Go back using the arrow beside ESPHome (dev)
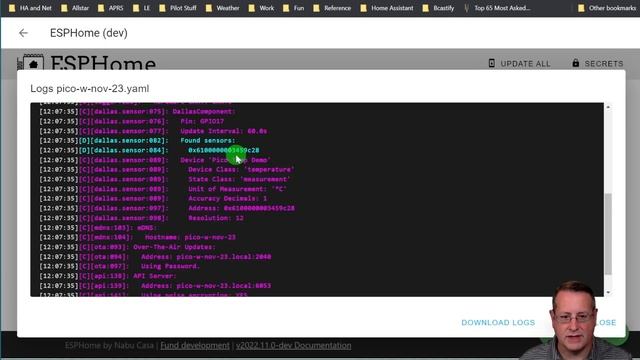This screenshot has width=640, height=360. point(23,33)
